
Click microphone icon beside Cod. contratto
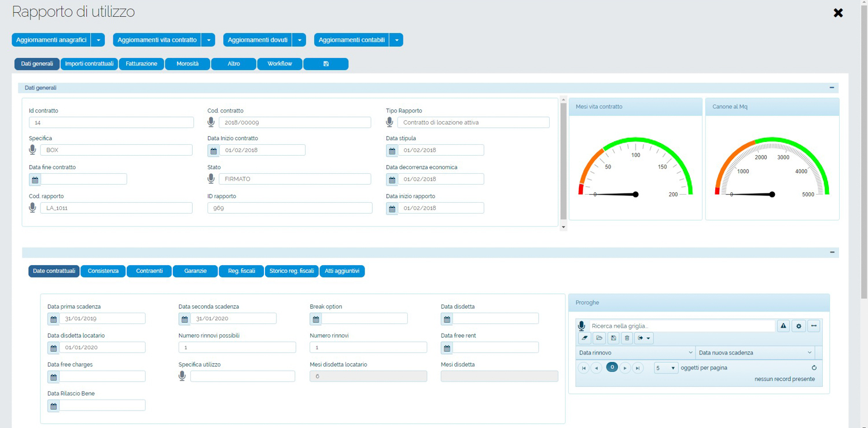click(x=211, y=122)
